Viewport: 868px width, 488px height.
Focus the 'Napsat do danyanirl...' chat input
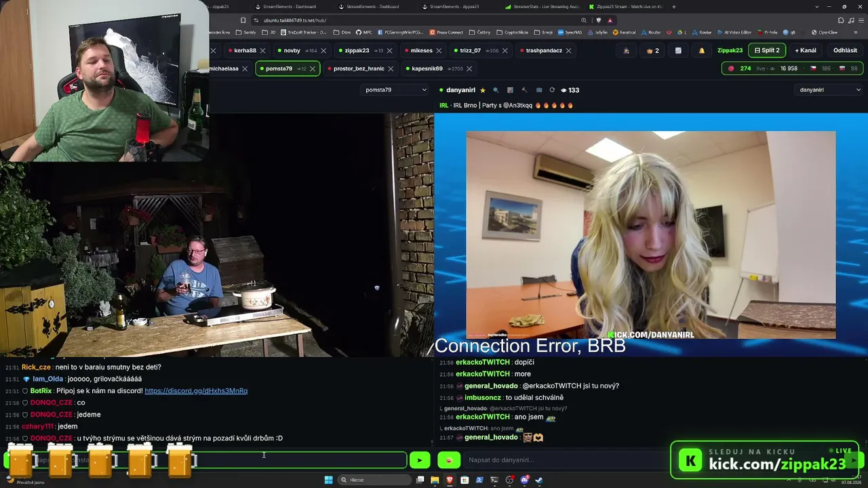(x=566, y=460)
